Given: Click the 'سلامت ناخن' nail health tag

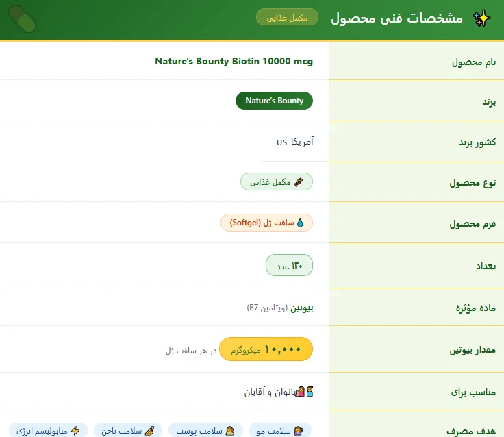Looking at the screenshot, I should pos(128,430).
